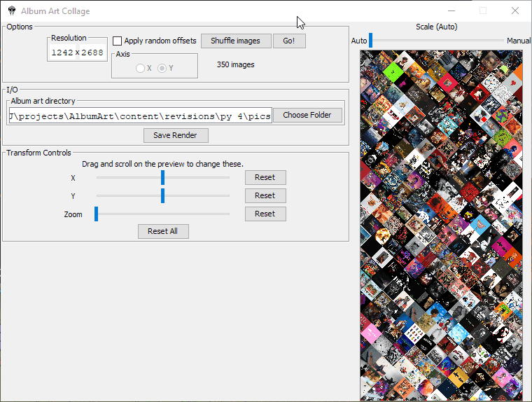Reset the X transform value

point(266,178)
